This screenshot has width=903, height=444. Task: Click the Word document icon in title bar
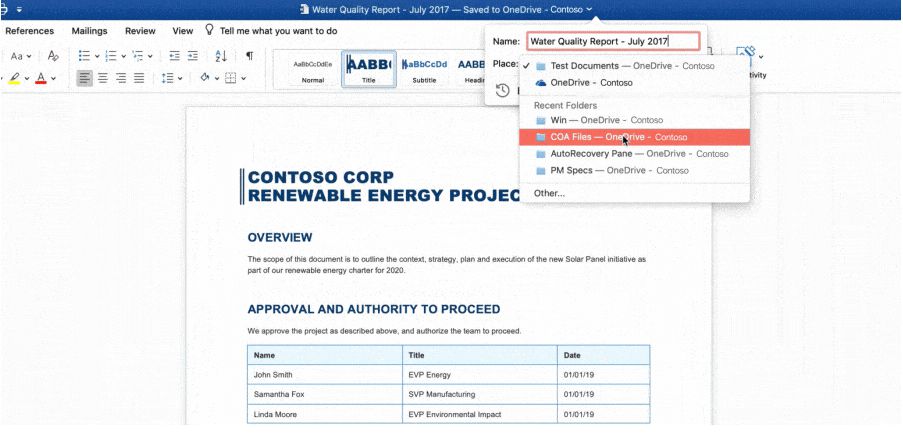click(304, 9)
